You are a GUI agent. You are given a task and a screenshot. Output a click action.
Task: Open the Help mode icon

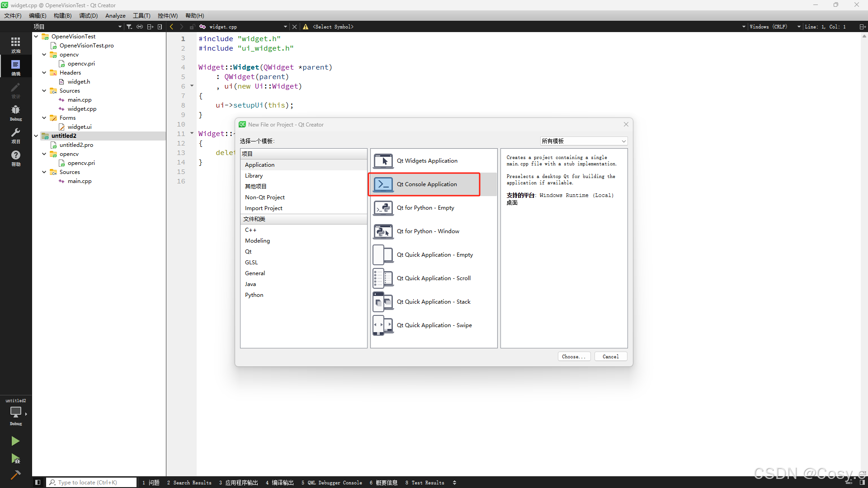15,158
